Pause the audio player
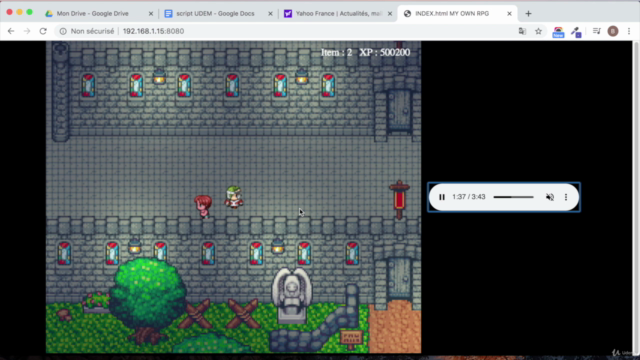Screen dimensions: 640x360 pyautogui.click(x=442, y=197)
